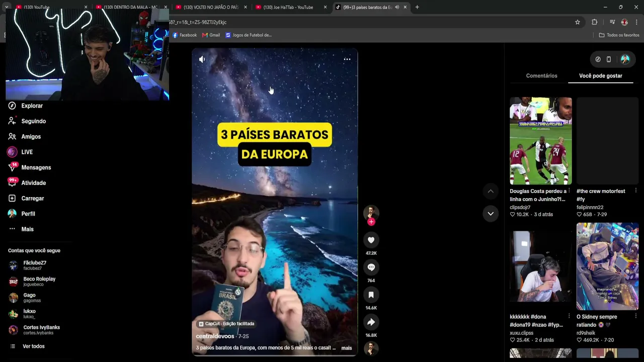Mute the TikTok video with the speaker icon
The height and width of the screenshot is (362, 644).
point(202,59)
